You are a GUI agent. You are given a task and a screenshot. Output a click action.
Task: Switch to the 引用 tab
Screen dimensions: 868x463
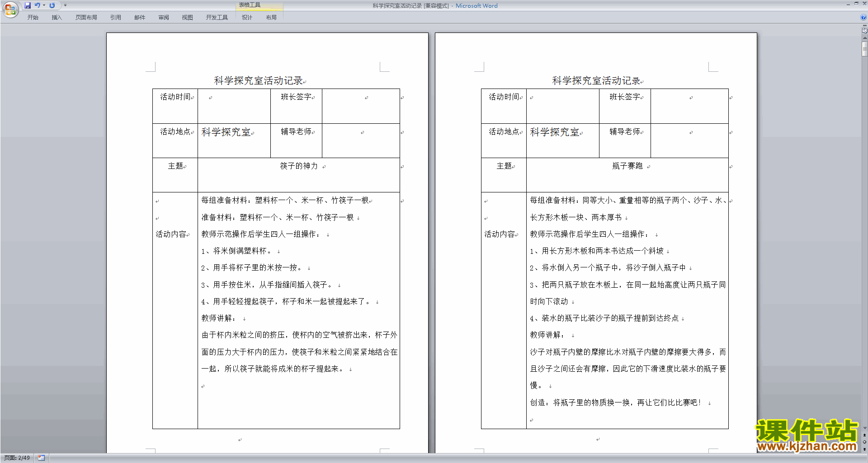[x=116, y=18]
